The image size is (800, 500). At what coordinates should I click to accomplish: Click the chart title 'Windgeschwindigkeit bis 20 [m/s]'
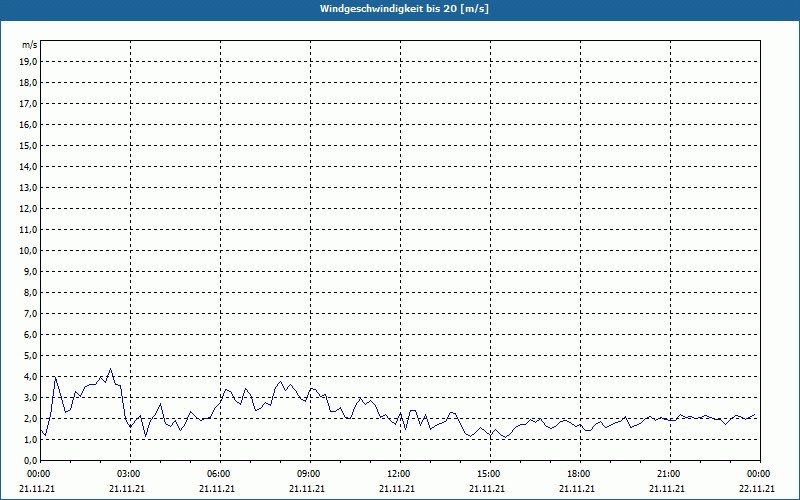pos(404,9)
